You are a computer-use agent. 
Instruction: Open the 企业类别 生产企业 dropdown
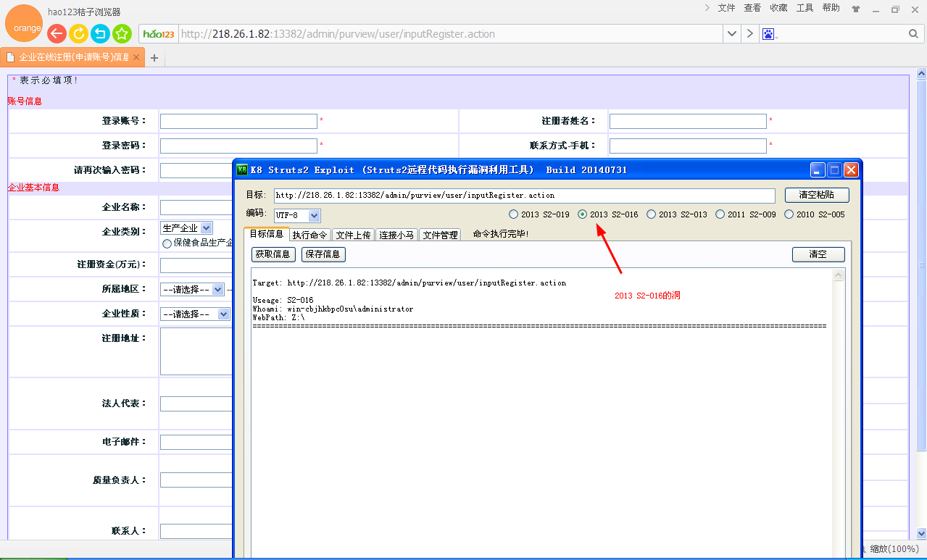click(x=186, y=228)
